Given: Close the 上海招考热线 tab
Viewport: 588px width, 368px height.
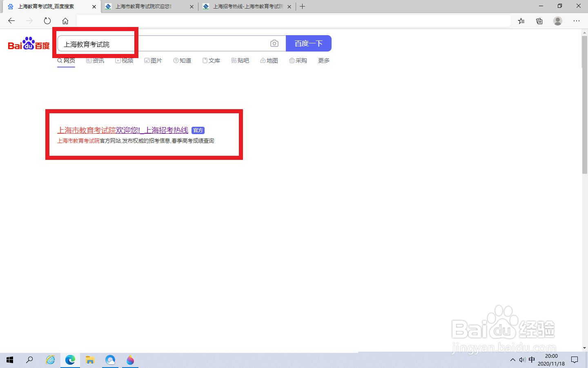Looking at the screenshot, I should (x=290, y=7).
